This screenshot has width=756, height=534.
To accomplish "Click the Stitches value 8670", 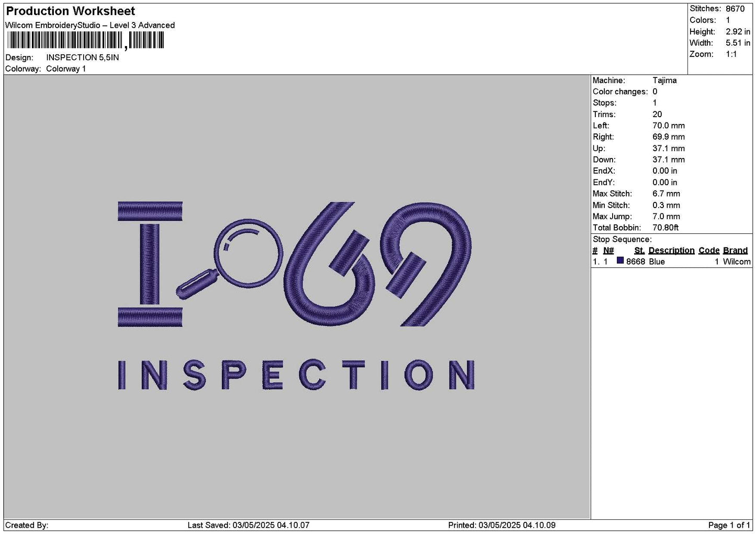I will click(735, 9).
